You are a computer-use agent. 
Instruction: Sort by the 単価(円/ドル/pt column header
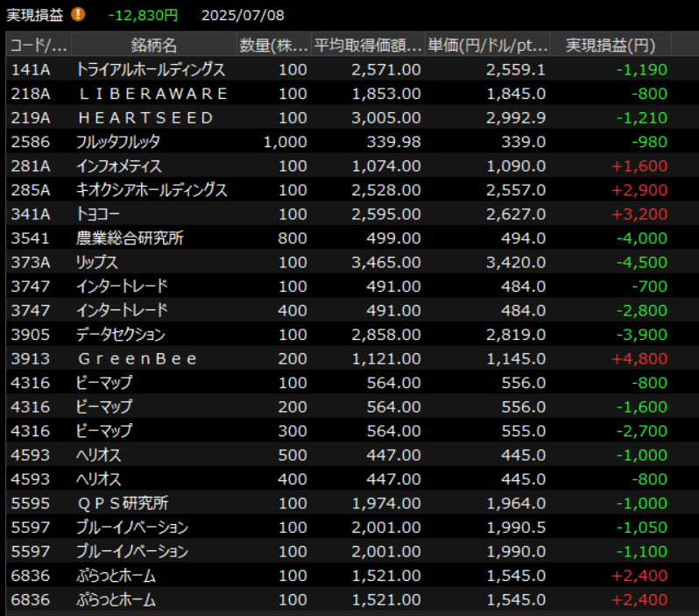[x=487, y=45]
